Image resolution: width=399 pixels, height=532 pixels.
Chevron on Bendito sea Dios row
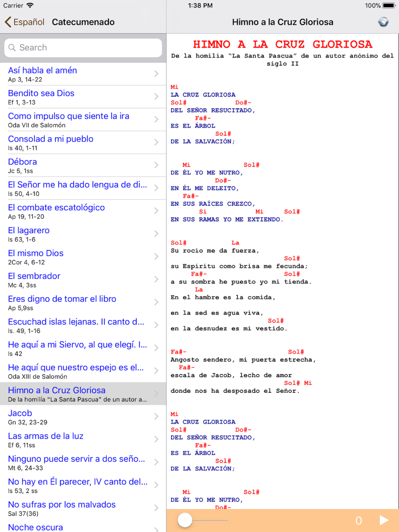156,97
